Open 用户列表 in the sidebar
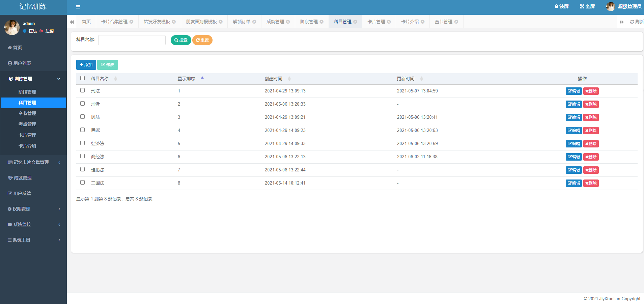644x304 pixels. 33,63
